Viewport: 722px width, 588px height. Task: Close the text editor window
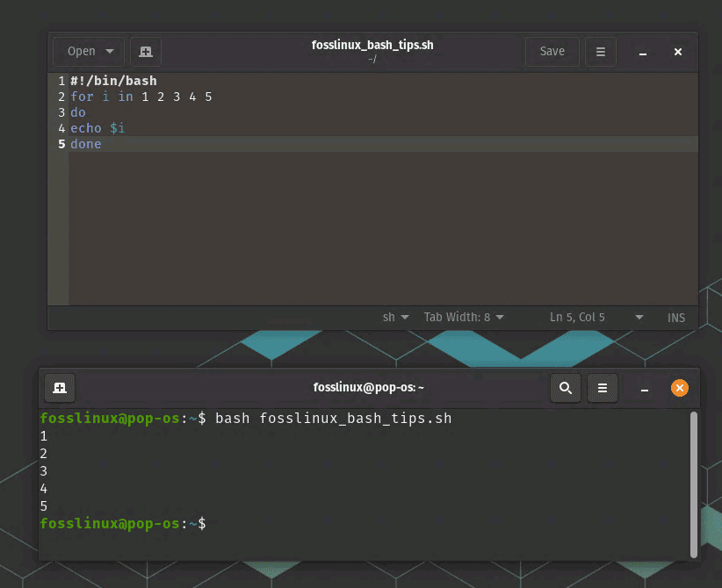[x=678, y=52]
